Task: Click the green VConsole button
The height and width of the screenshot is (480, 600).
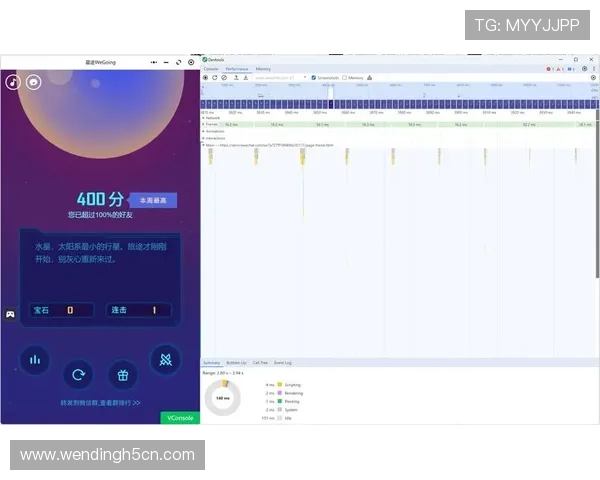Action: click(178, 417)
